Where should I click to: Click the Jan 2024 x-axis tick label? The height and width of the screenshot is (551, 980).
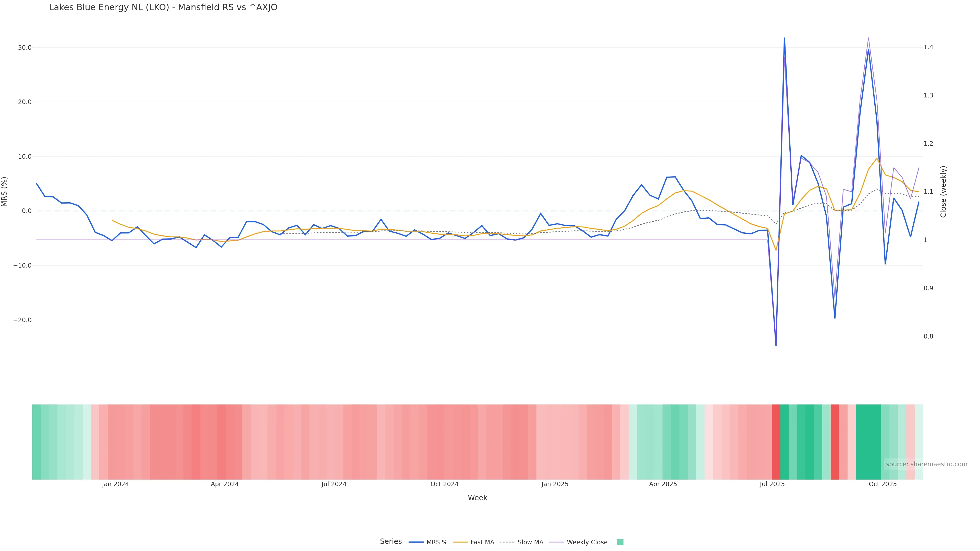pos(115,484)
